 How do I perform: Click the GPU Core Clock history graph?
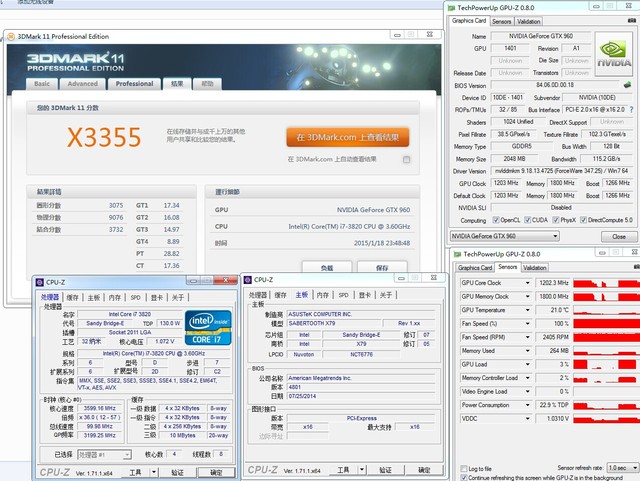607,283
